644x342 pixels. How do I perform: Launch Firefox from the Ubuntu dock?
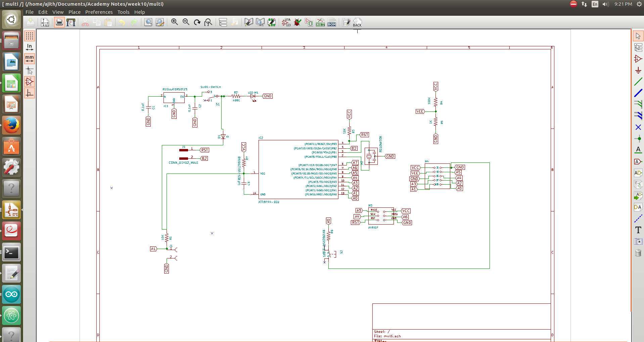(x=11, y=126)
